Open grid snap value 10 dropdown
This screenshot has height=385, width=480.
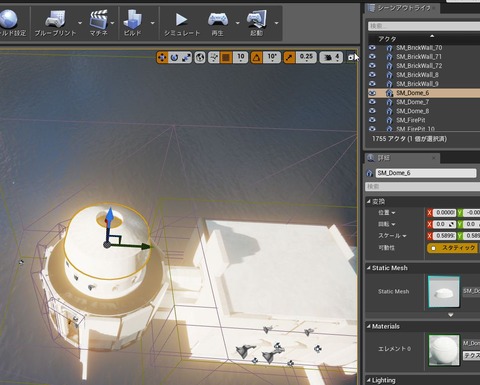(241, 58)
